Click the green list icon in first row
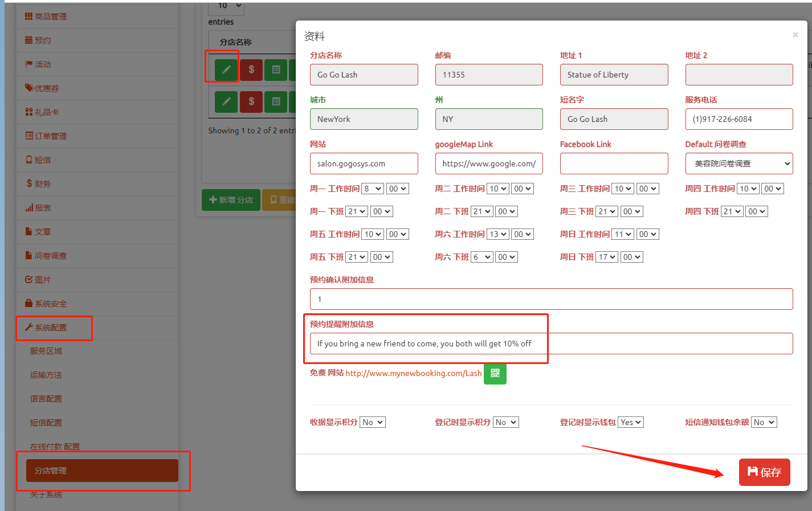 pos(276,70)
